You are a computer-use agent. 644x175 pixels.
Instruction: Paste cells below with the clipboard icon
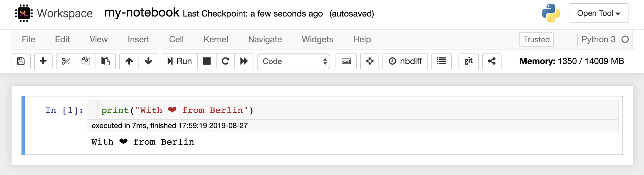click(106, 61)
